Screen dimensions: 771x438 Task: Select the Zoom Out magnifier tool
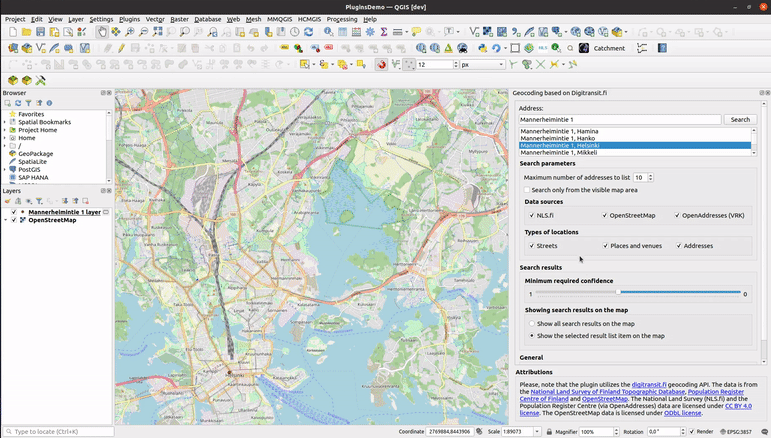click(144, 32)
